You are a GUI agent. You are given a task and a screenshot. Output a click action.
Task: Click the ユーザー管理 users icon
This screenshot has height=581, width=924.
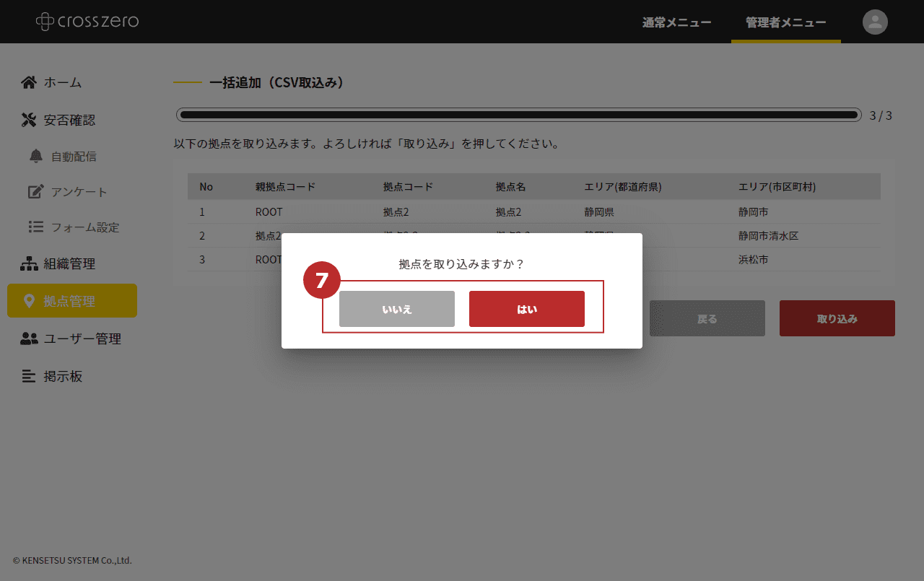tap(29, 338)
